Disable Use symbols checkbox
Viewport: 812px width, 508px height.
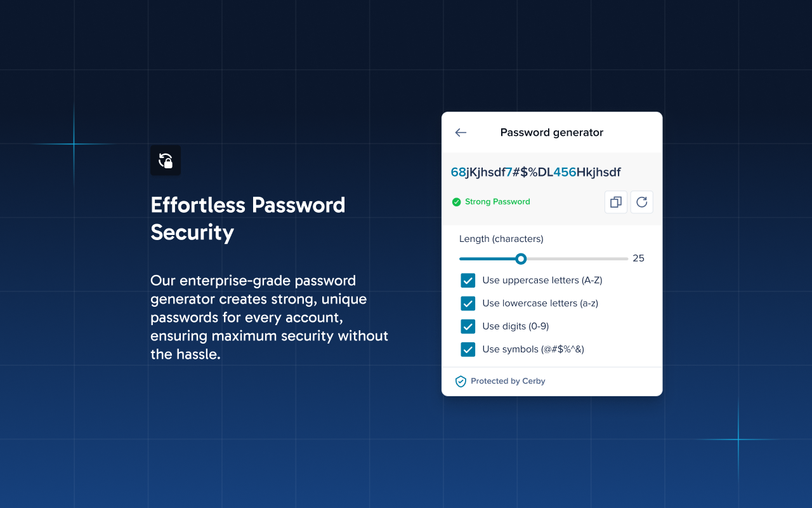click(x=468, y=349)
